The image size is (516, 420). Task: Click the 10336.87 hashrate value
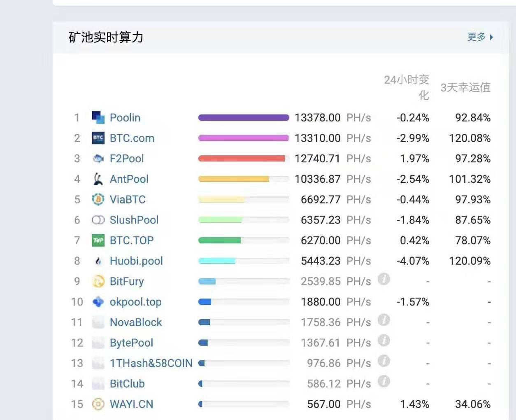click(x=318, y=179)
